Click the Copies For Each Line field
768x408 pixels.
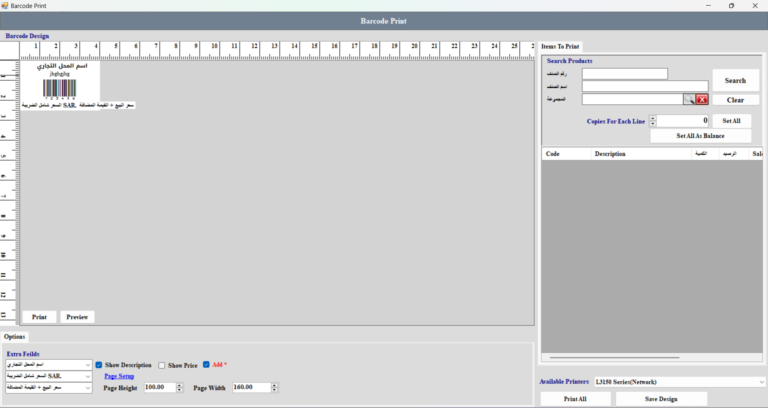pyautogui.click(x=684, y=121)
